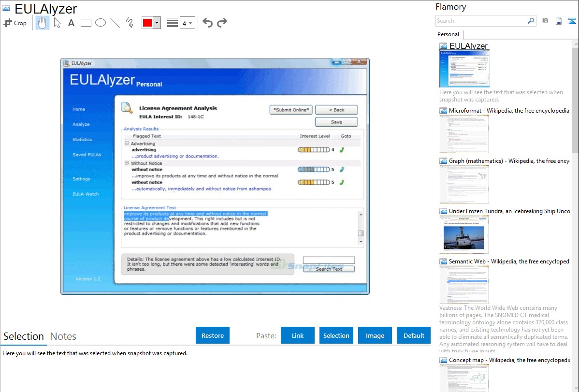Click the EULAlyzer snapshot title in sidebar
This screenshot has height=392, width=579.
coord(469,46)
